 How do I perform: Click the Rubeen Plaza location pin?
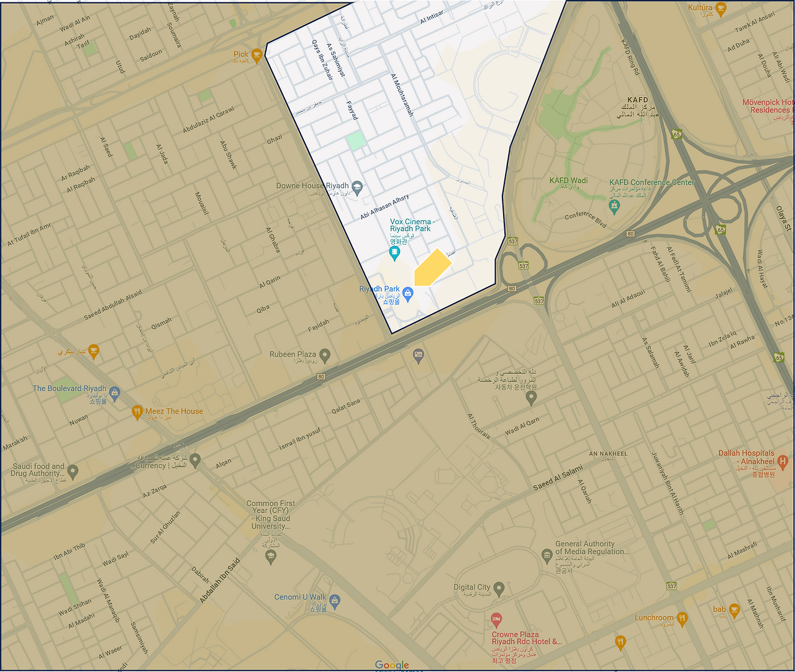(324, 356)
